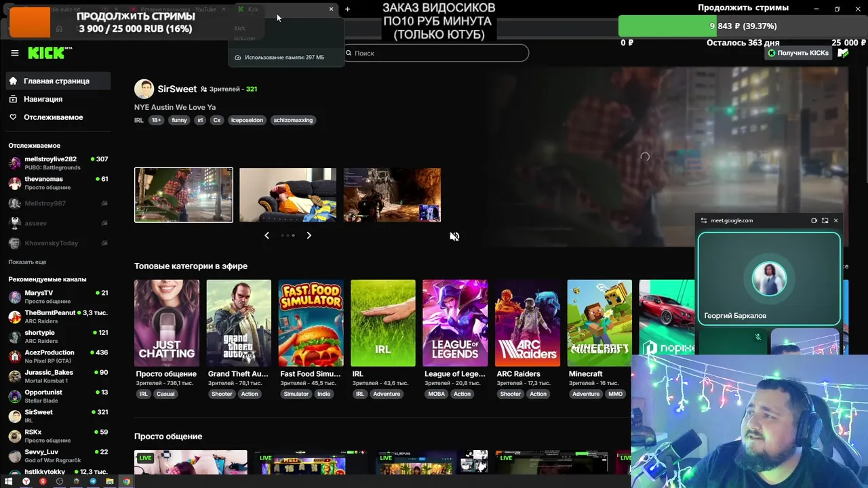This screenshot has width=868, height=488.
Task: Go to next featured stream
Action: (309, 235)
